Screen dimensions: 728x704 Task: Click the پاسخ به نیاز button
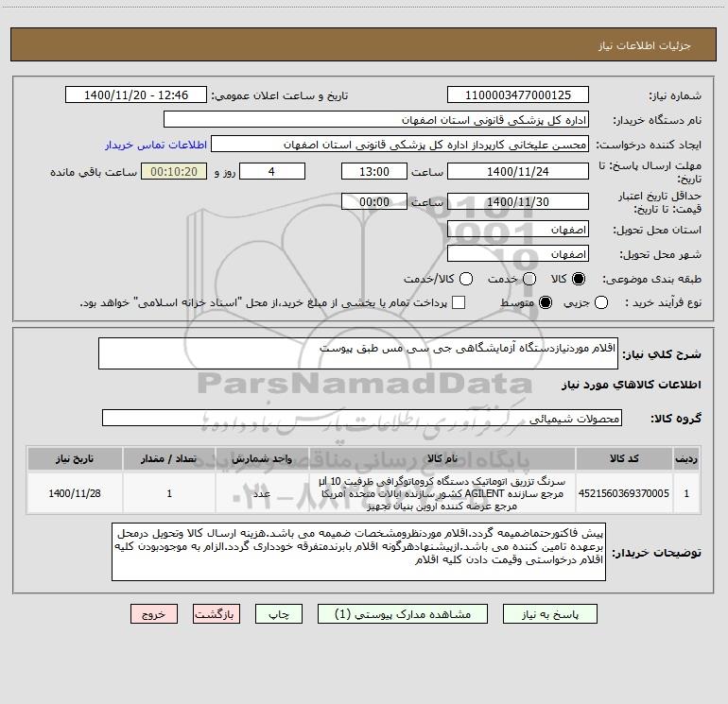point(550,614)
